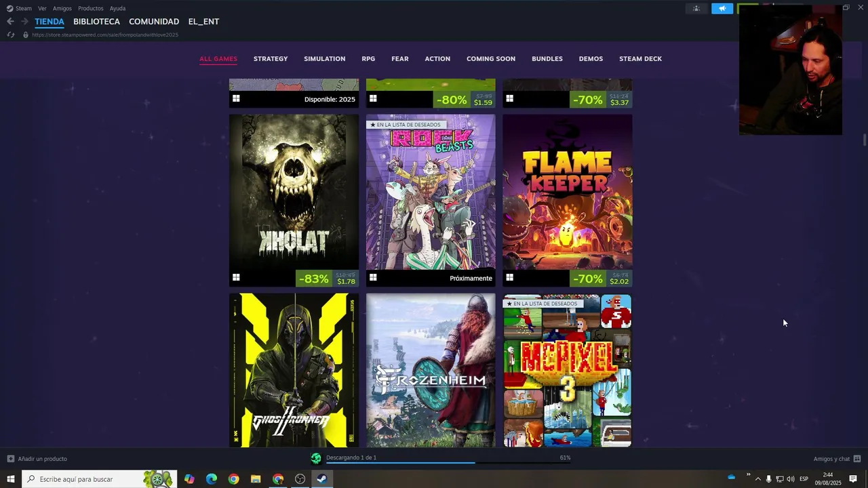Open the Productos menu

[91, 8]
